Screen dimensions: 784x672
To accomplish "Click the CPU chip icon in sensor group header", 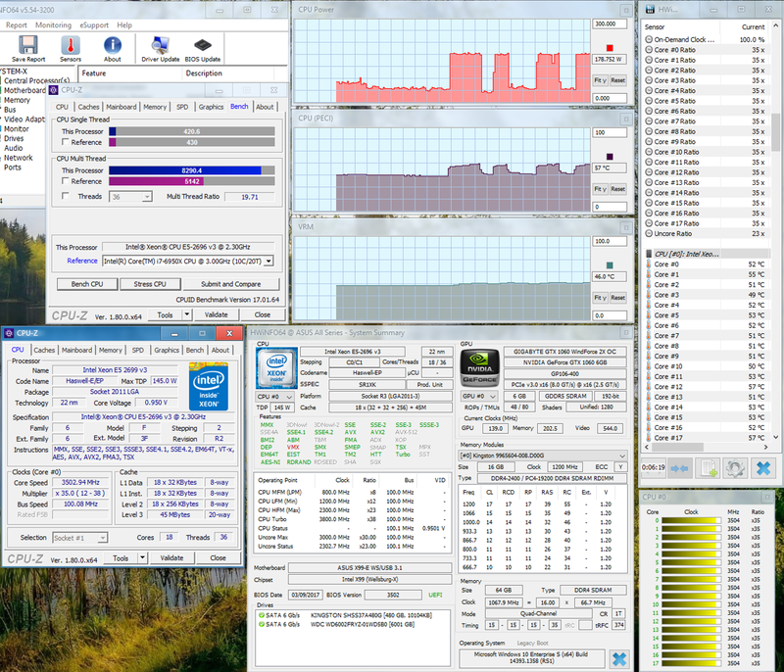I will point(649,254).
